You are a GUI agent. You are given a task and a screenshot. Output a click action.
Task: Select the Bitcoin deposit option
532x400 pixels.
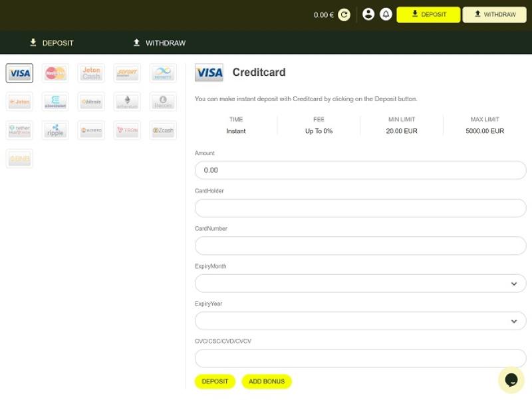point(91,102)
